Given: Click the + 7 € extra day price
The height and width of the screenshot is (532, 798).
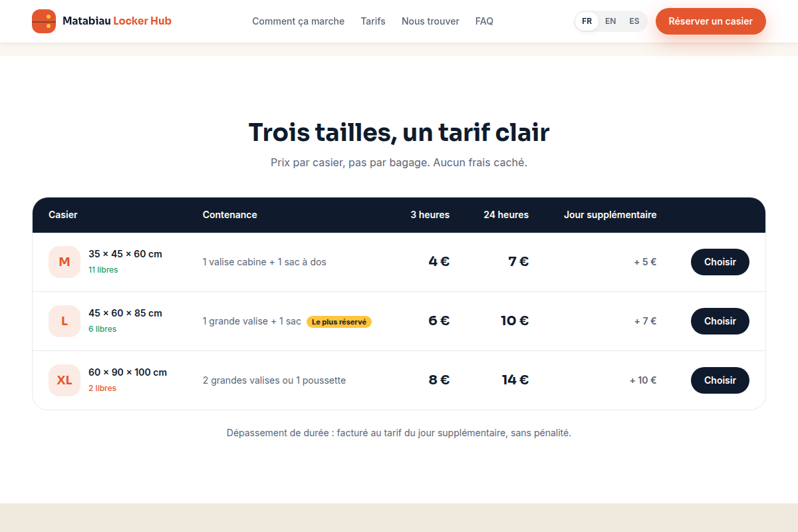Looking at the screenshot, I should (x=645, y=321).
